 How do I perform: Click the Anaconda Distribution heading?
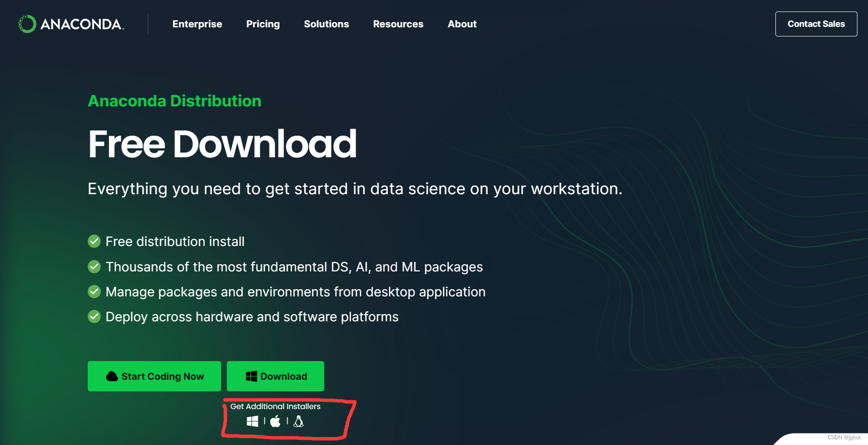click(175, 101)
